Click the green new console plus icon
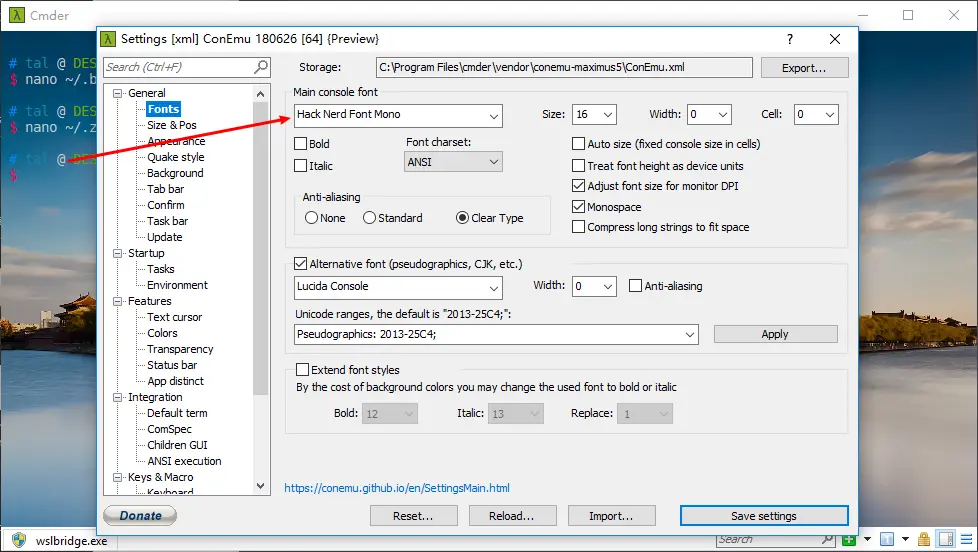 [x=849, y=540]
